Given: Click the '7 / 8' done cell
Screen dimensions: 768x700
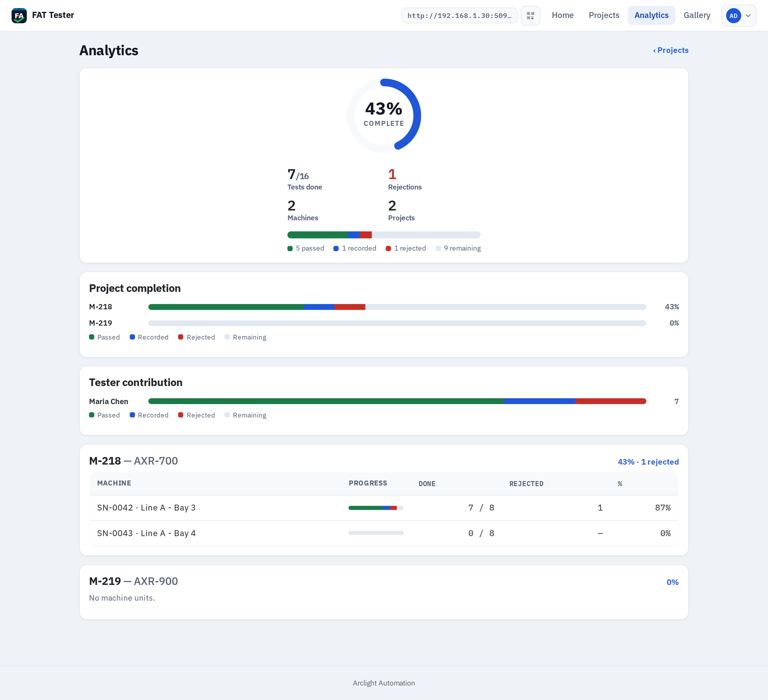Looking at the screenshot, I should coord(481,508).
